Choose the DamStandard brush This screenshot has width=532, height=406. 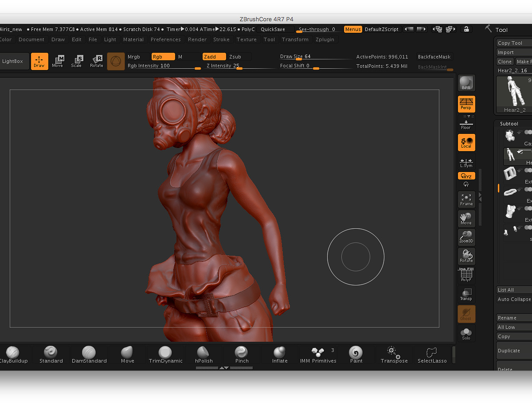[x=89, y=355]
